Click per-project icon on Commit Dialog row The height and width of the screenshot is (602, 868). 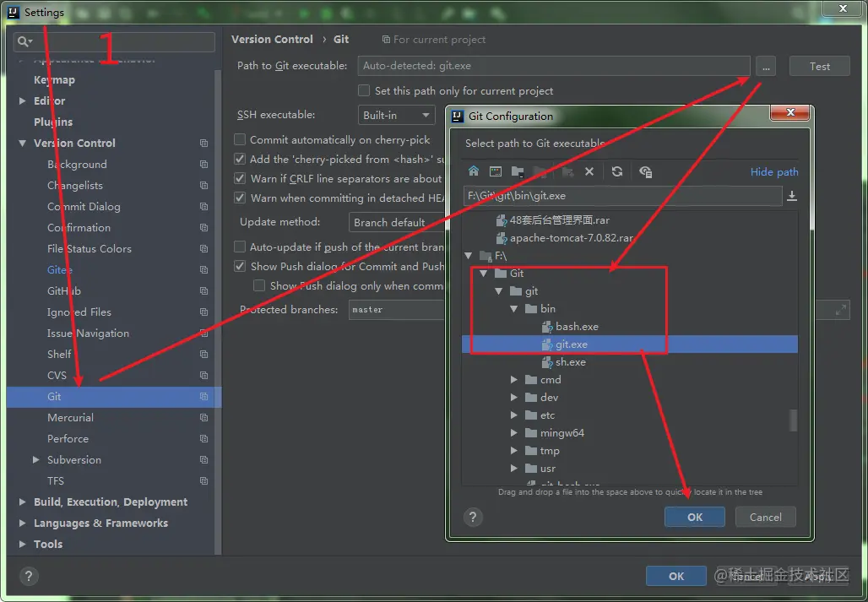pos(203,206)
